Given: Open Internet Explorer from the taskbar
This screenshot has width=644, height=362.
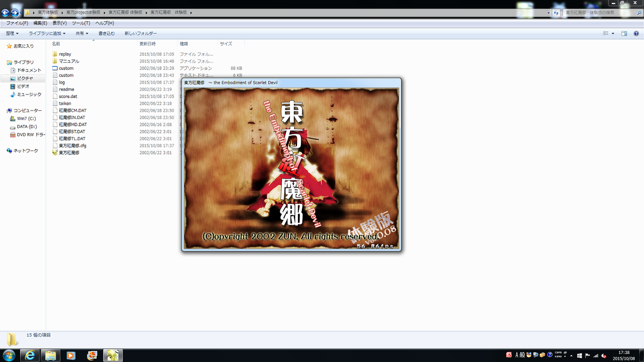Looking at the screenshot, I should coord(30,355).
